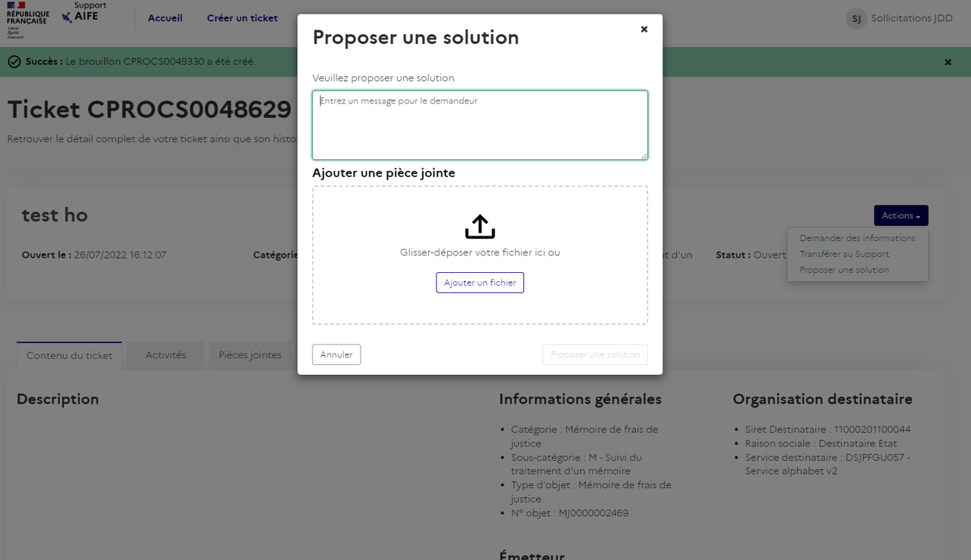
Task: Switch to the Activités tab
Action: (164, 355)
